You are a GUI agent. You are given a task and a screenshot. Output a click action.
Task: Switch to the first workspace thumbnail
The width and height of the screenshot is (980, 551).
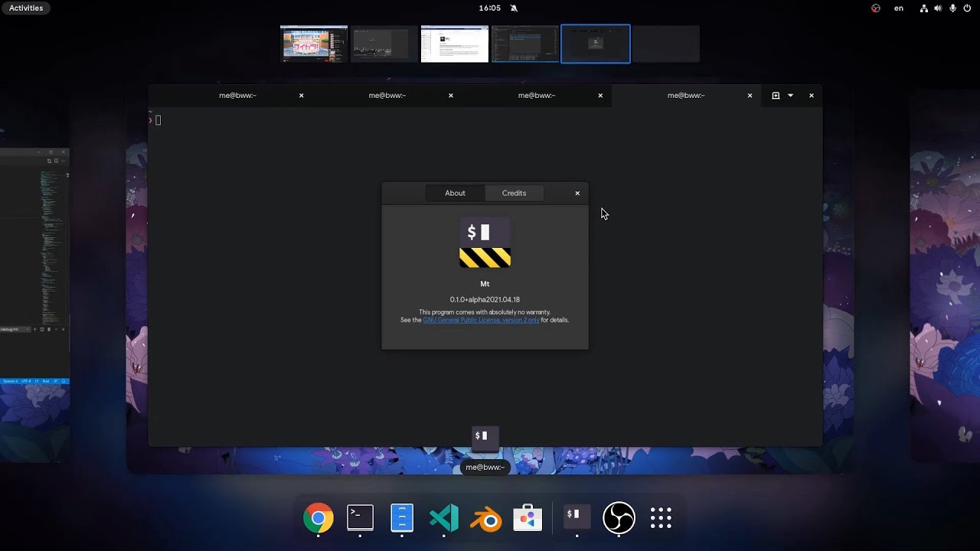pyautogui.click(x=314, y=44)
